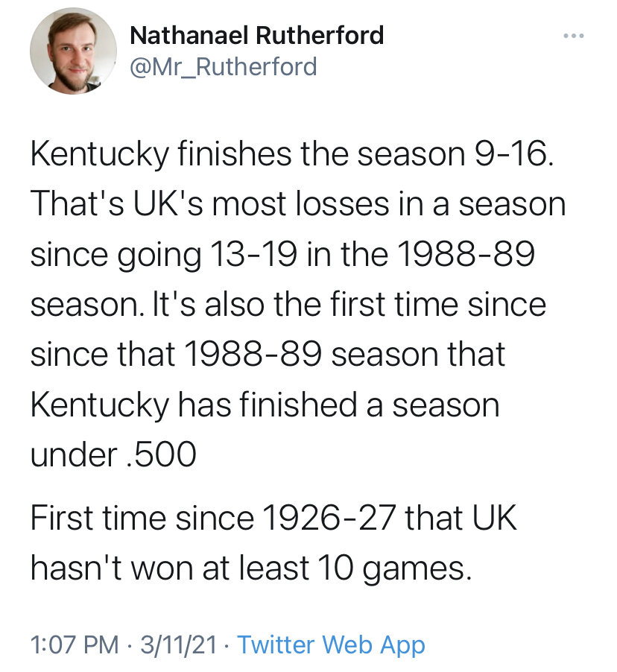Click the @Mr_Rutherford handle

(223, 67)
